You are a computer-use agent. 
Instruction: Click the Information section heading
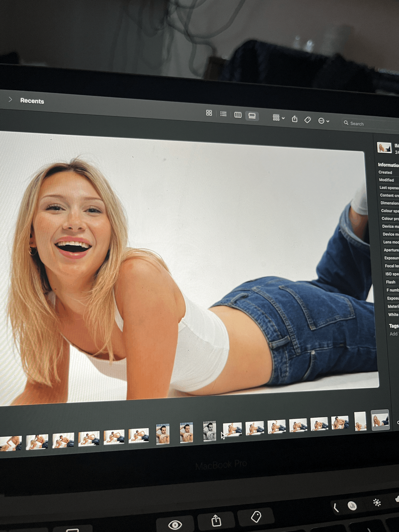coord(388,165)
